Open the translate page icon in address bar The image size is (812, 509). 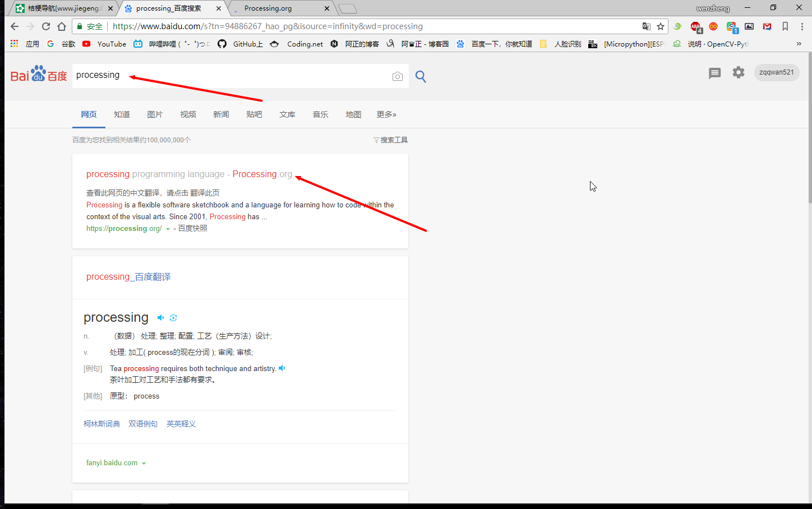pyautogui.click(x=647, y=26)
